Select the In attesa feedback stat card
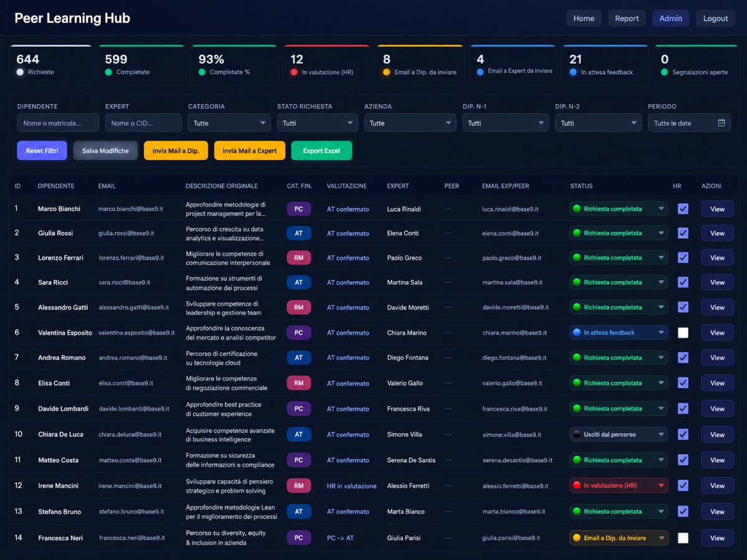Viewport: 747px width, 560px height. pyautogui.click(x=605, y=65)
